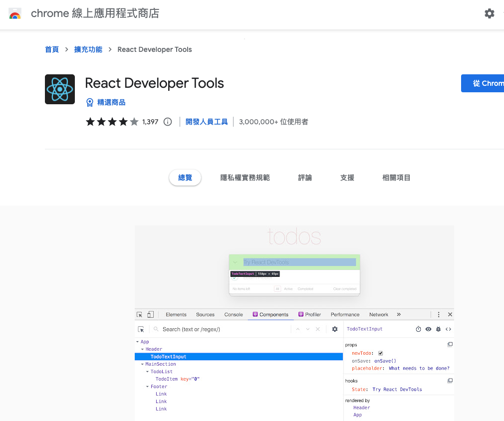
Task: Click rendered by Header link
Action: click(362, 408)
